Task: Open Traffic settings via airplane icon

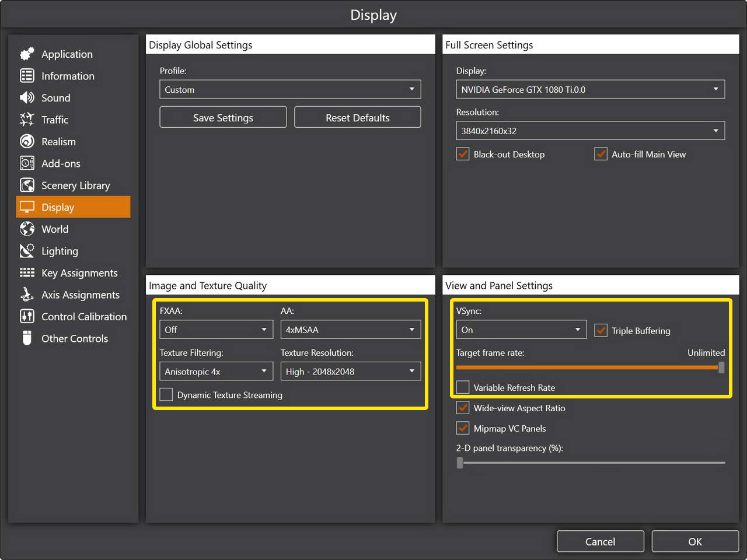Action: pos(27,120)
